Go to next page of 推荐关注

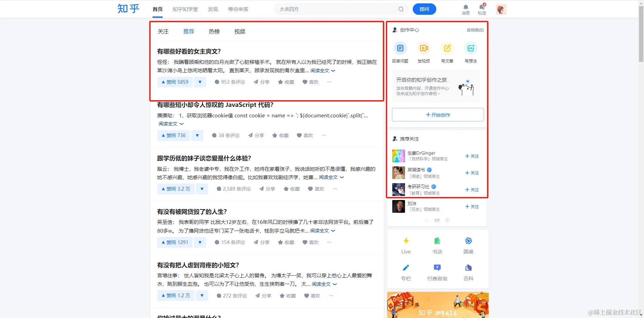click(447, 220)
